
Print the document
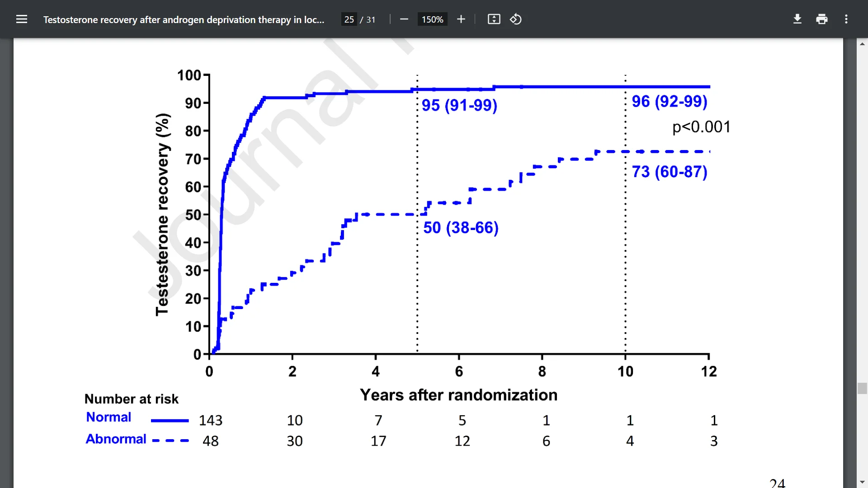pos(822,19)
